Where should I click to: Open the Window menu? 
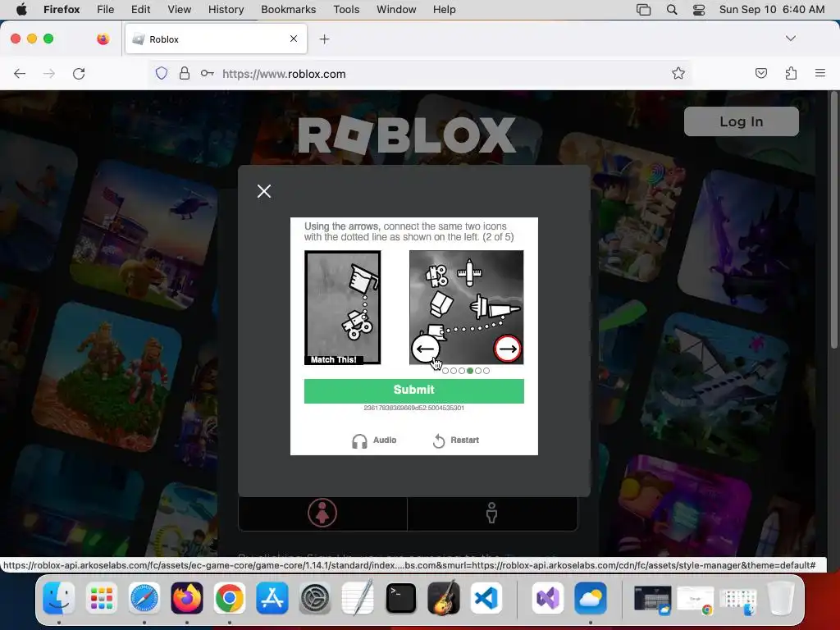point(396,9)
